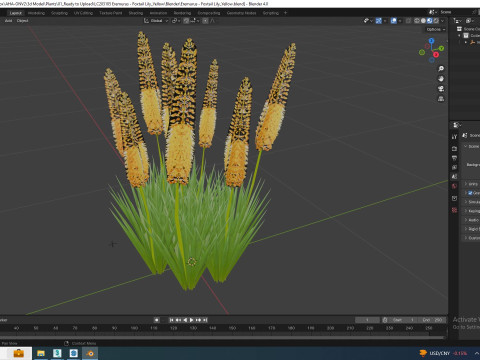Open the Compositing workspace tab

click(x=209, y=13)
